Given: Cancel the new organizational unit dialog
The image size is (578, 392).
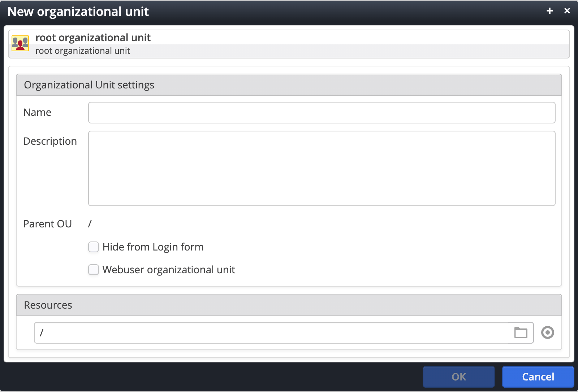Looking at the screenshot, I should coord(538,376).
